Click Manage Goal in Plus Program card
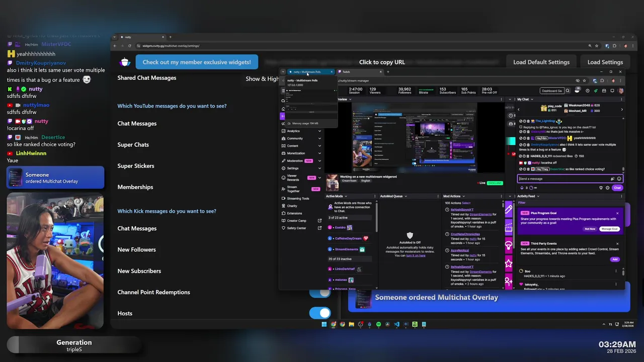This screenshot has width=644, height=362. [x=609, y=229]
